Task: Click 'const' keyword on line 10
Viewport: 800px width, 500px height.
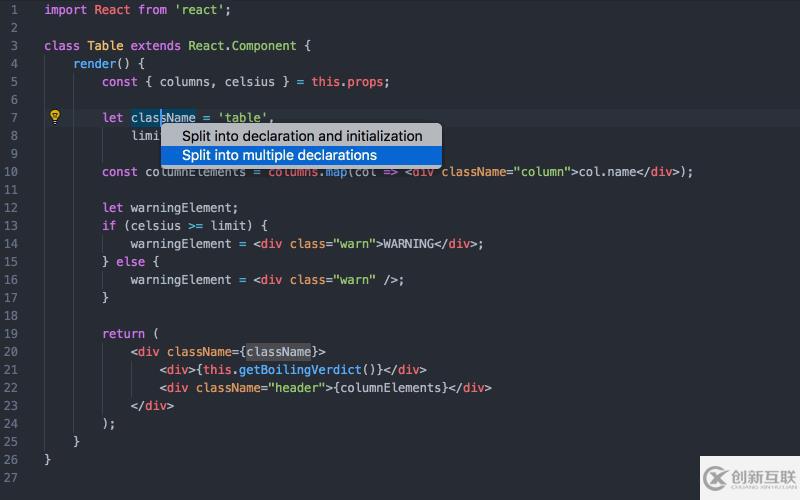Action: (x=119, y=172)
